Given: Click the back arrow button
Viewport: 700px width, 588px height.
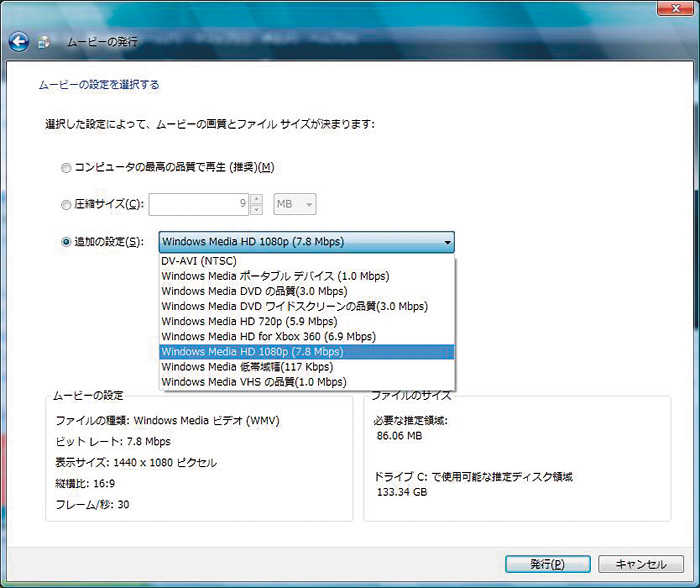Looking at the screenshot, I should pyautogui.click(x=18, y=42).
